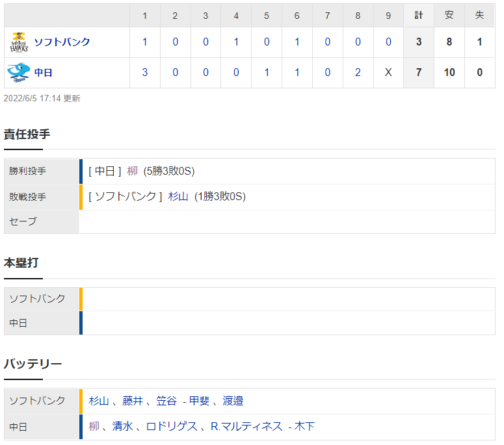The width and height of the screenshot is (504, 445).
Task: Open SoftBank's 6th inning score
Action: tap(297, 42)
